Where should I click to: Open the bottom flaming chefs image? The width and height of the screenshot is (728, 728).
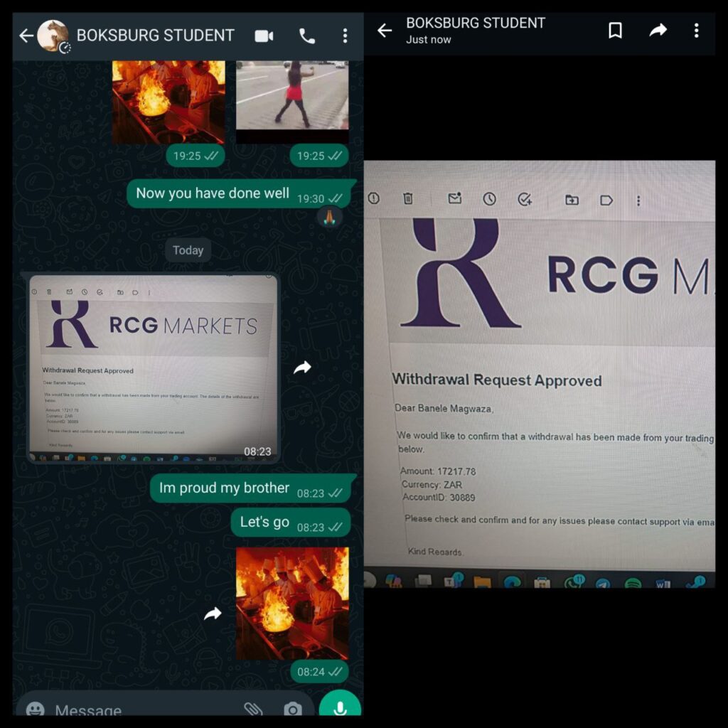292,604
